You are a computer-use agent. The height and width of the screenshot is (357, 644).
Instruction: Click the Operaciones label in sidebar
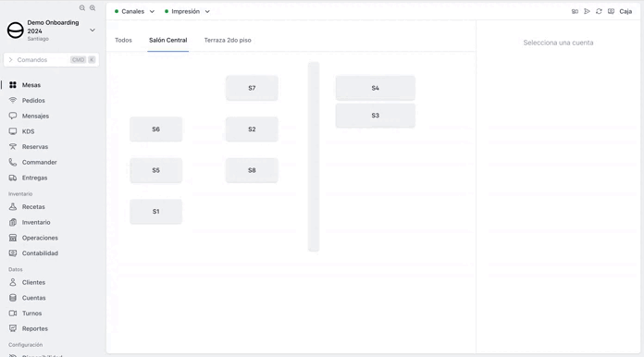click(40, 238)
